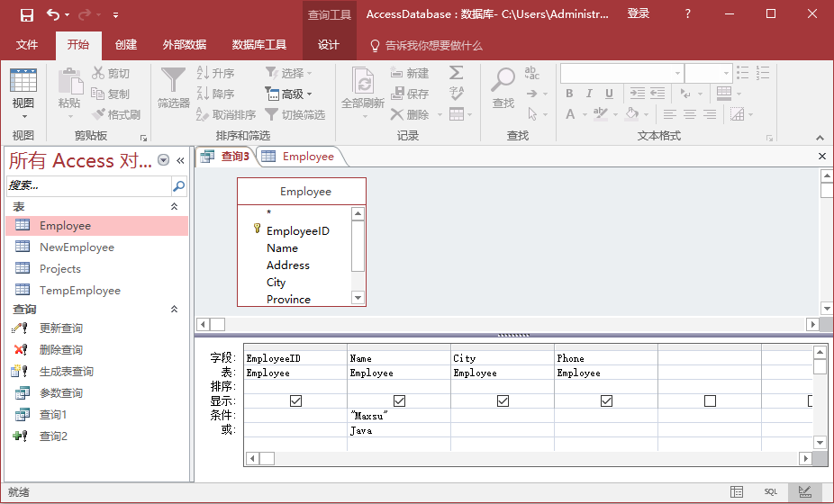
Task: Check the Show box in empty fifth column
Action: pos(710,400)
